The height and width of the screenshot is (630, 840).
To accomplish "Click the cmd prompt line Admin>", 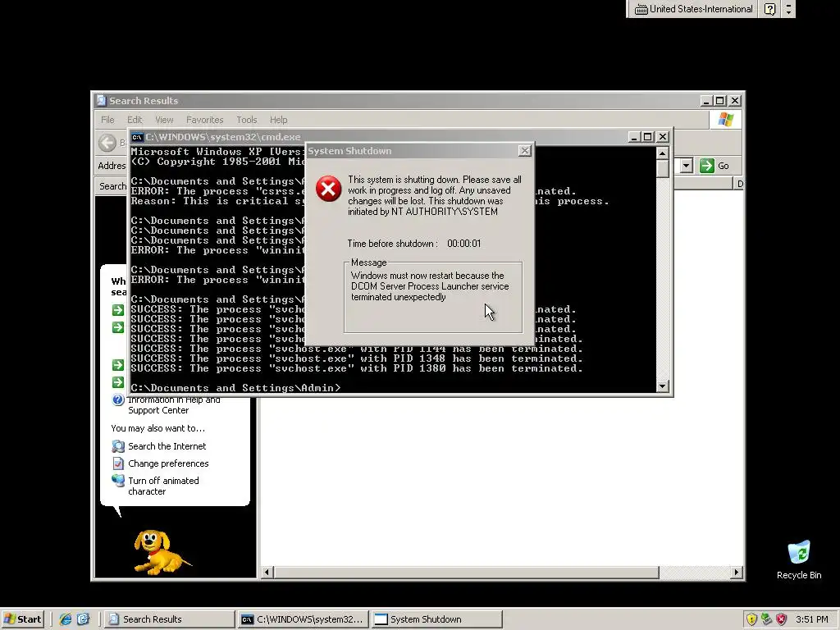I will pos(235,388).
